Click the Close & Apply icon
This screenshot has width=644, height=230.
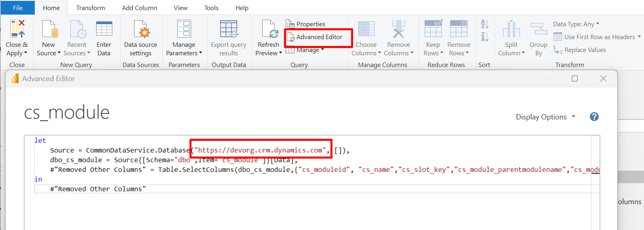point(17,29)
